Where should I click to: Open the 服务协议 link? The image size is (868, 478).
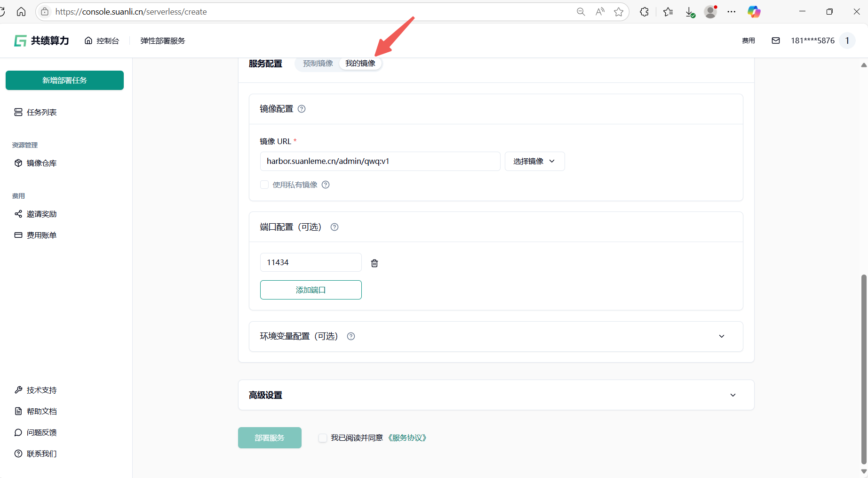407,438
